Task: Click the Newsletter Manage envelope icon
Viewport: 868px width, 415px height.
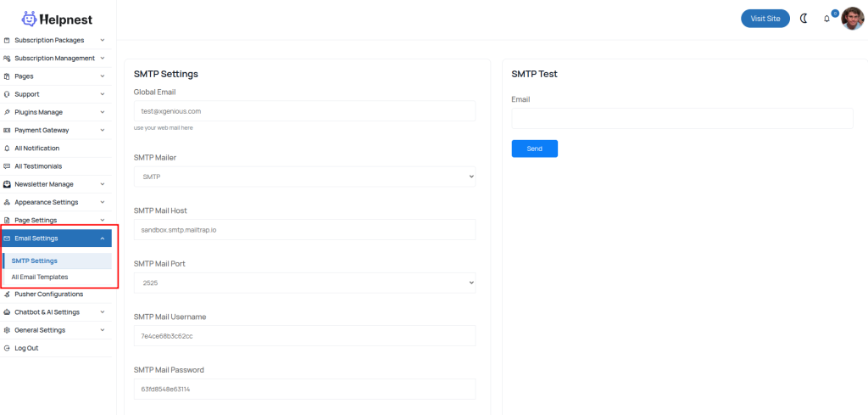Action: 7,184
